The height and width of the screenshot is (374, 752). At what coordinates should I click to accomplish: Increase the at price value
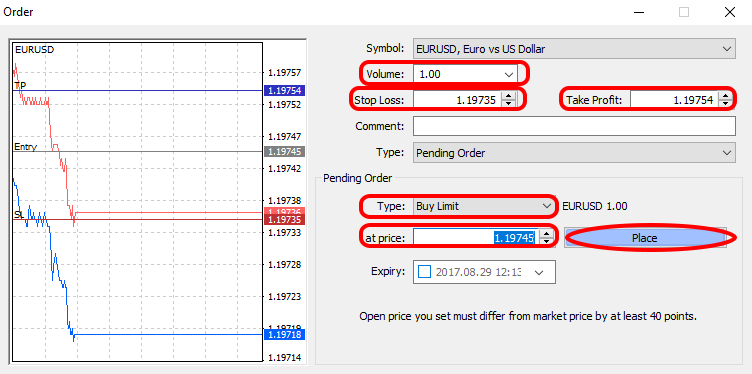pyautogui.click(x=547, y=233)
